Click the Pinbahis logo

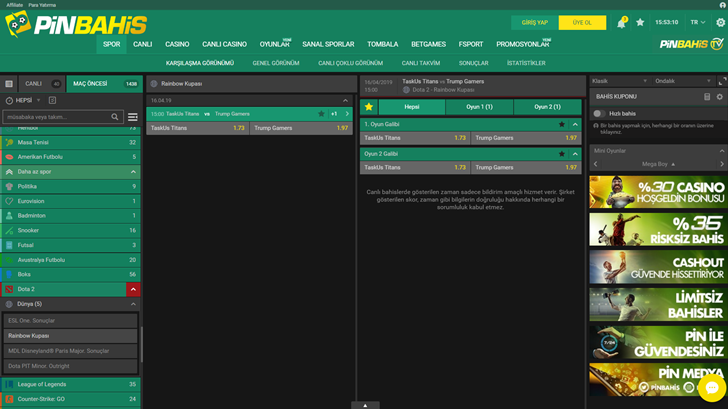76,24
